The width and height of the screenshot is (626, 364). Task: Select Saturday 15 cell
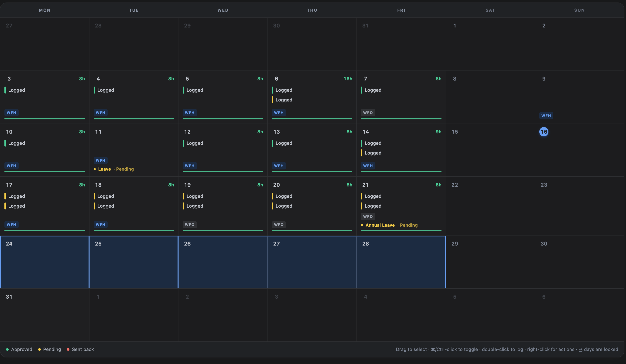click(x=490, y=150)
